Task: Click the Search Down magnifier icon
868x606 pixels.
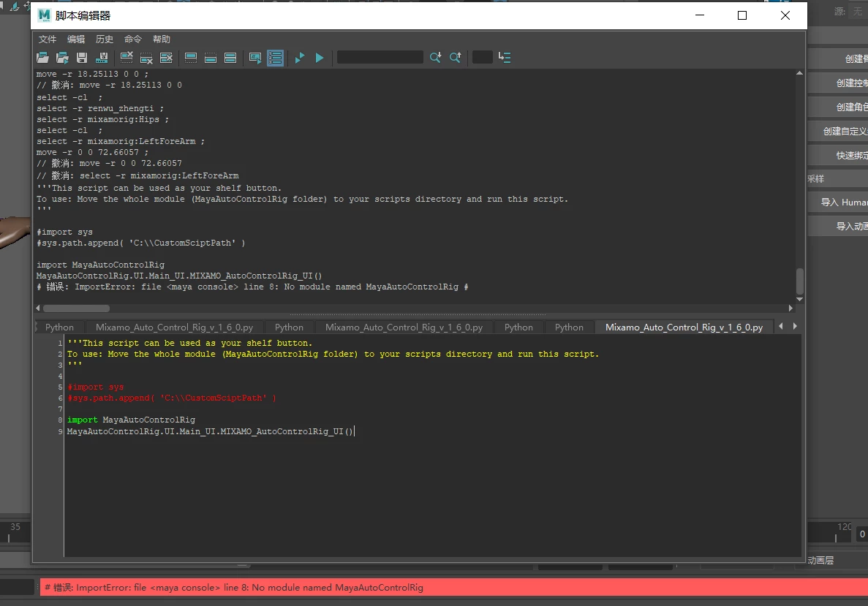Action: tap(436, 57)
